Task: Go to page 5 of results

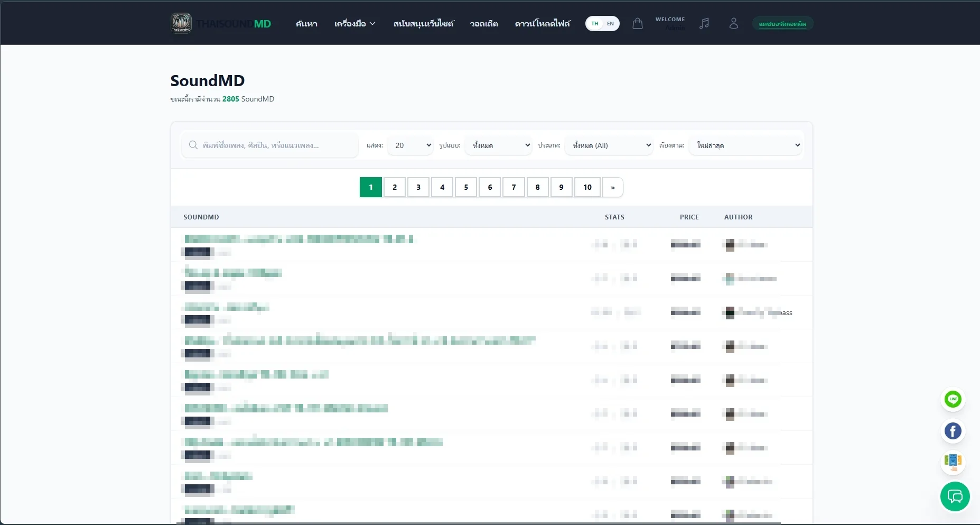Action: pyautogui.click(x=466, y=187)
